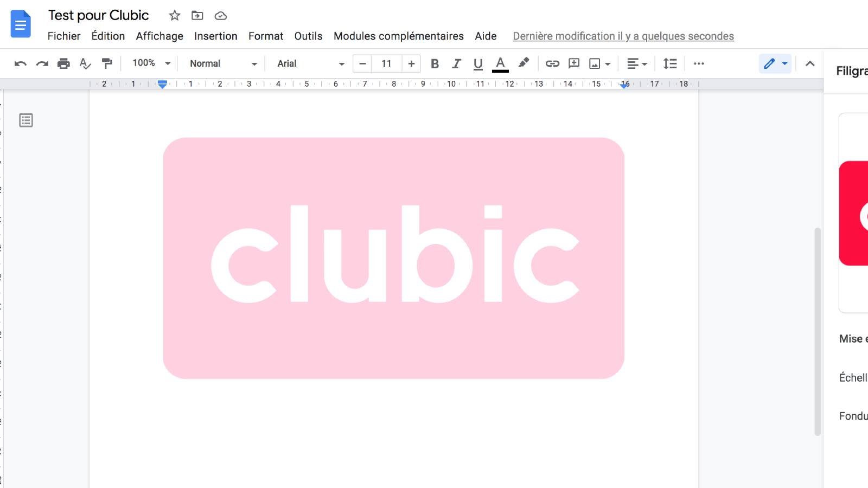Click the document outline icon in left margin
Viewport: 868px width, 488px height.
pyautogui.click(x=26, y=120)
